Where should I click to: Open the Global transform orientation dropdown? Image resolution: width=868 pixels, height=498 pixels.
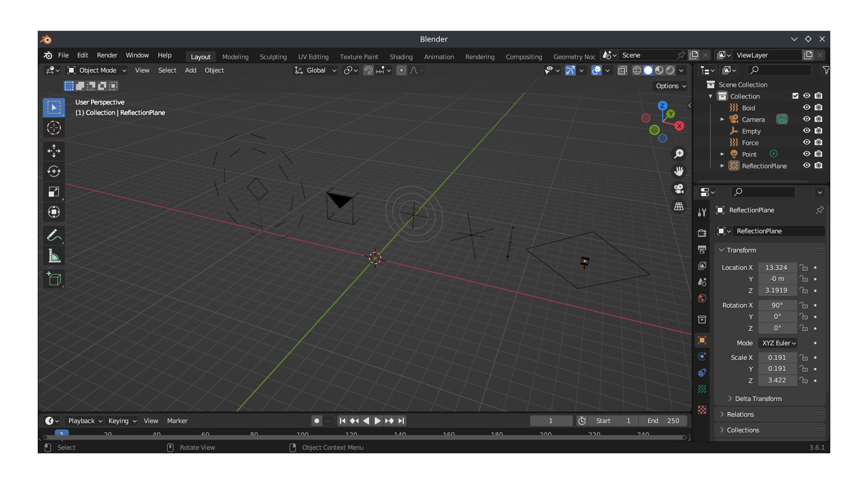tap(315, 70)
